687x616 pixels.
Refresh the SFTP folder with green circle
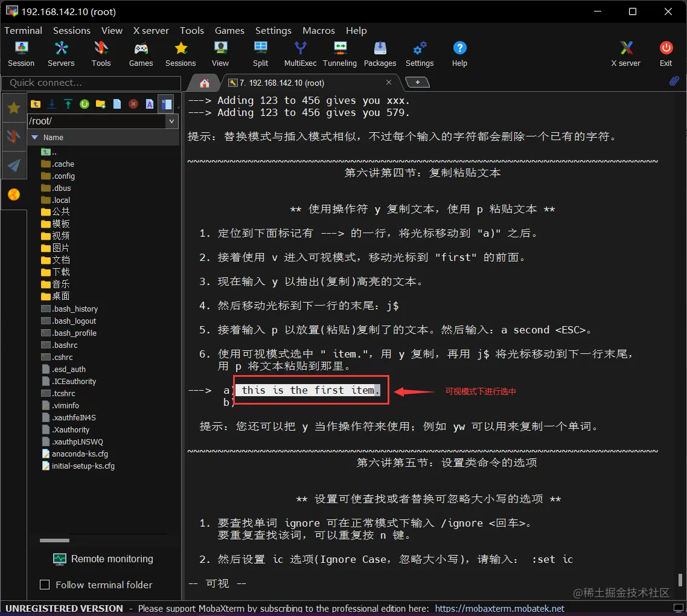click(x=84, y=104)
